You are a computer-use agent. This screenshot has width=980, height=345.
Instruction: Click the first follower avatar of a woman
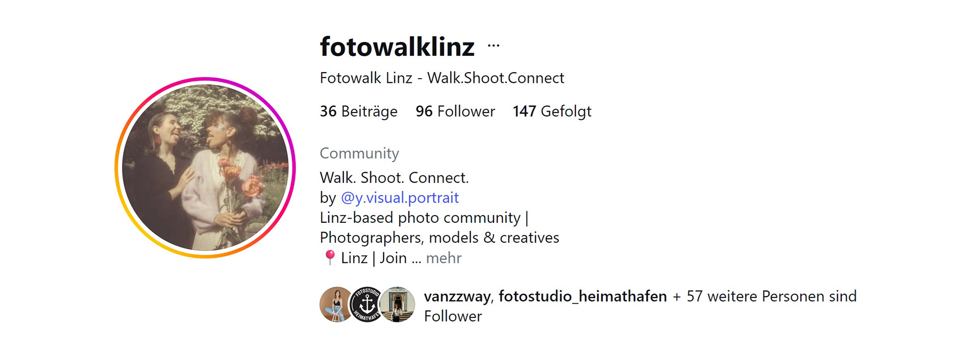tap(335, 305)
